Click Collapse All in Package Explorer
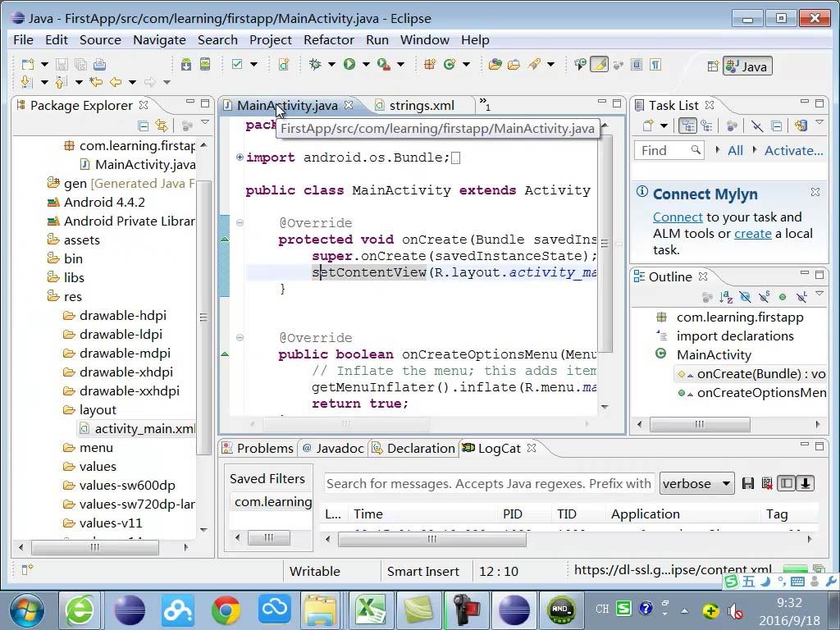The height and width of the screenshot is (630, 840). pyautogui.click(x=143, y=126)
